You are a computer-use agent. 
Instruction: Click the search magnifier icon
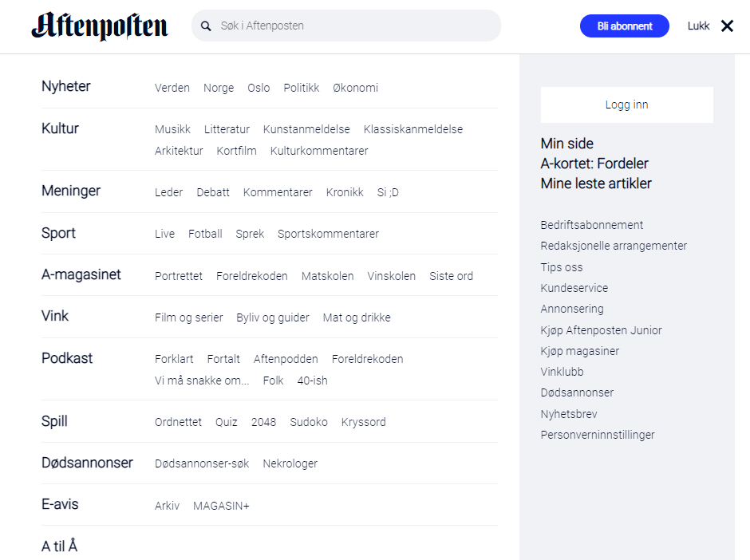[x=206, y=26]
